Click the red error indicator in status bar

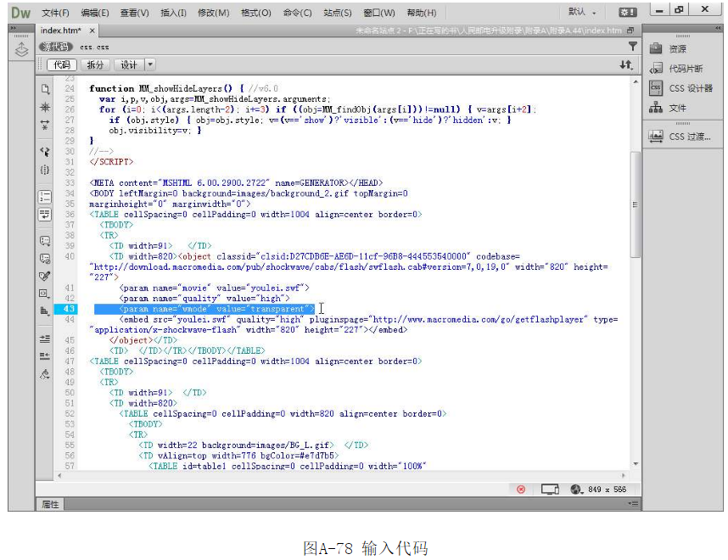(521, 490)
